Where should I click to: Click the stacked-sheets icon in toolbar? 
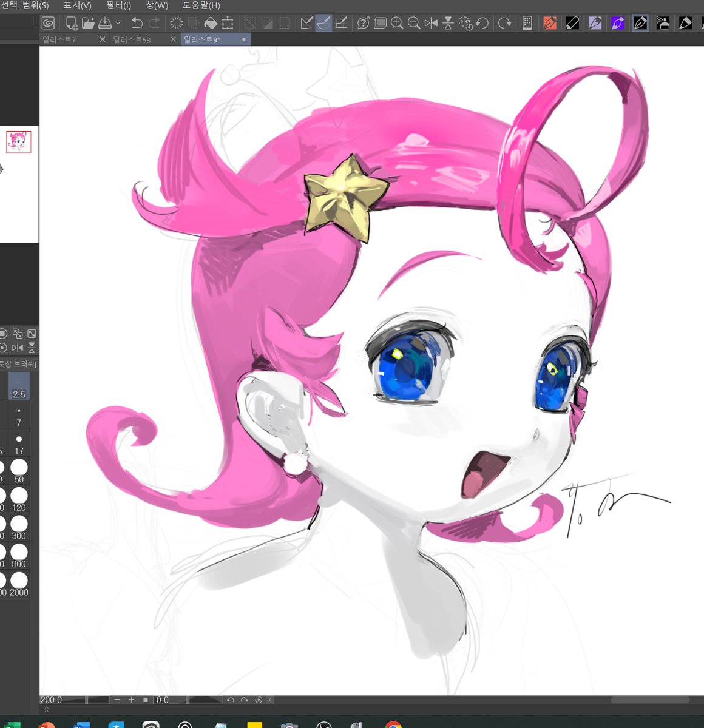coord(381,23)
